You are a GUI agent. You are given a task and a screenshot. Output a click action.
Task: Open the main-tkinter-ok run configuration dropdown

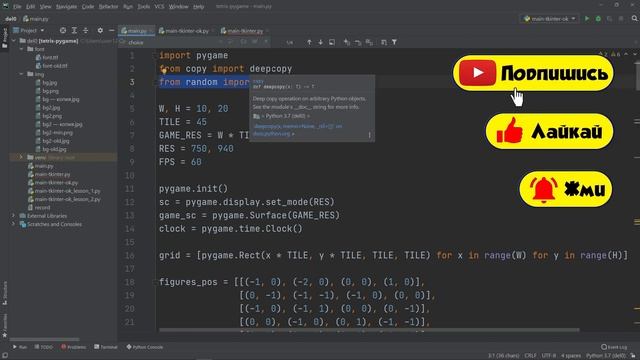pos(549,19)
